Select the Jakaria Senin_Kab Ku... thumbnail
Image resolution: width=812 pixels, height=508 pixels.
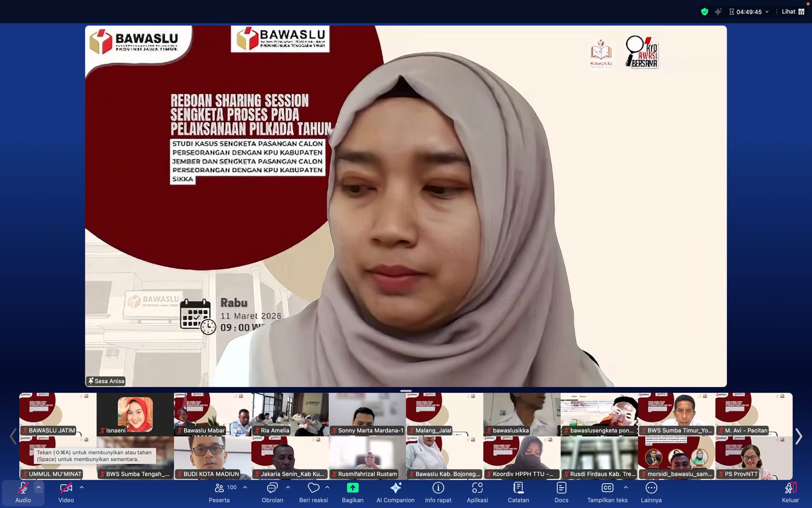pyautogui.click(x=290, y=458)
